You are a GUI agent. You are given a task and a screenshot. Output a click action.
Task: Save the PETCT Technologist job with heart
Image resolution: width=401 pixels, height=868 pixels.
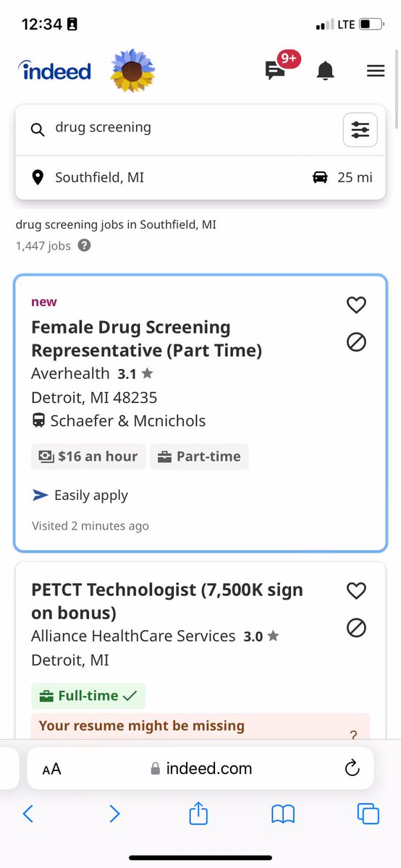click(356, 591)
